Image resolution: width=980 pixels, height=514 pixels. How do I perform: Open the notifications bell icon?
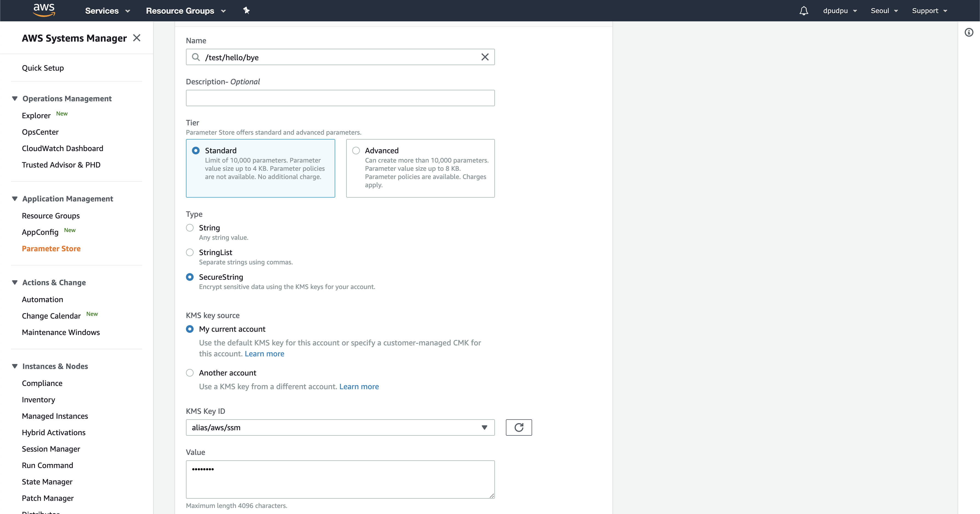(x=803, y=11)
